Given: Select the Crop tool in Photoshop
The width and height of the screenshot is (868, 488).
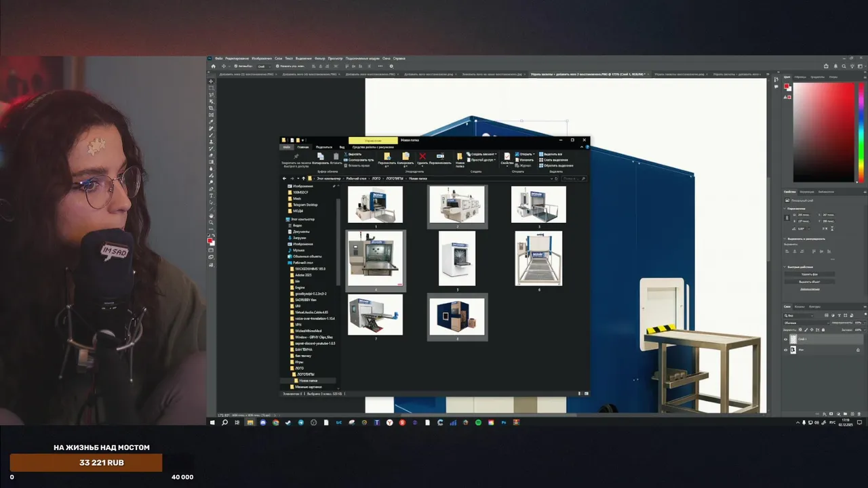Looking at the screenshot, I should coord(212,108).
